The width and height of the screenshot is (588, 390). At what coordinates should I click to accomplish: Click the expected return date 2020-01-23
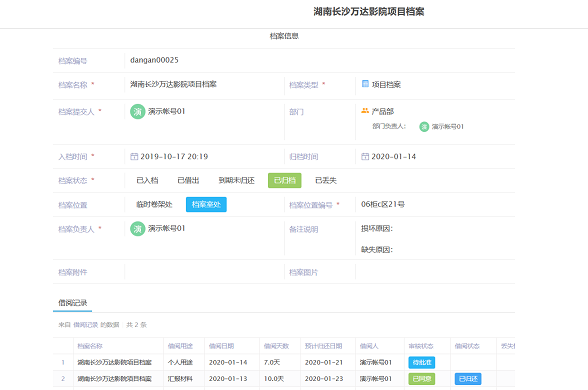[324, 379]
